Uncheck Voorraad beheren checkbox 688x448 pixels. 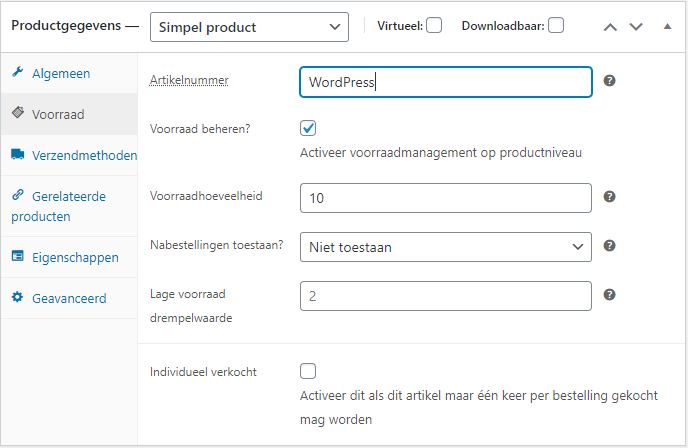click(x=308, y=128)
